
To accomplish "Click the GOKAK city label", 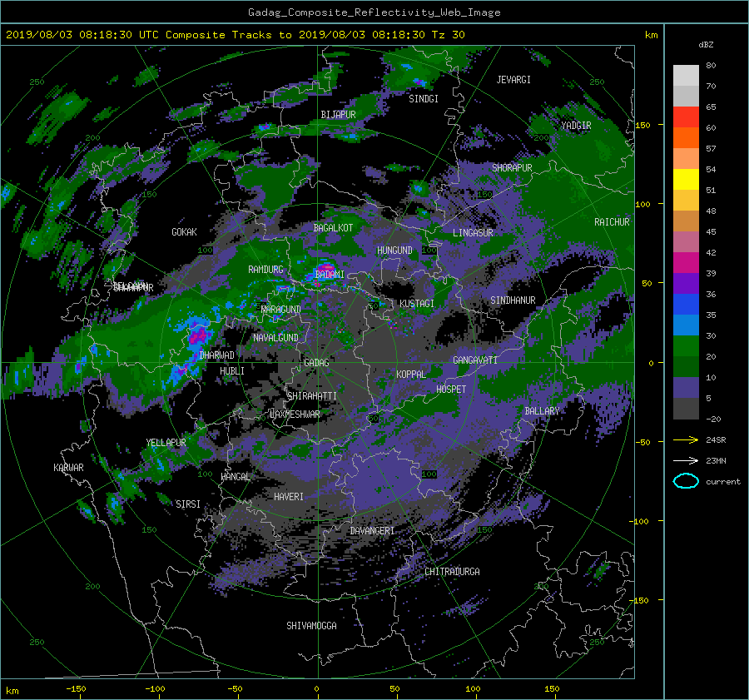I will point(184,232).
